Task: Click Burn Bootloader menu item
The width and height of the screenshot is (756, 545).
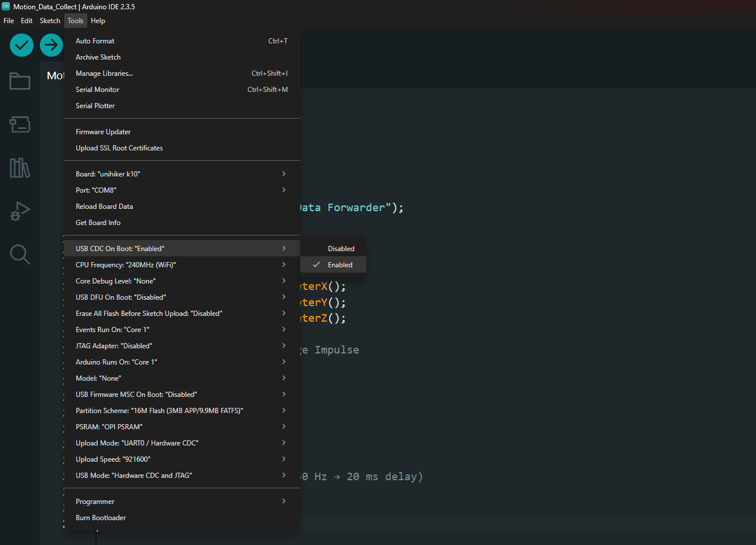Action: click(x=182, y=518)
